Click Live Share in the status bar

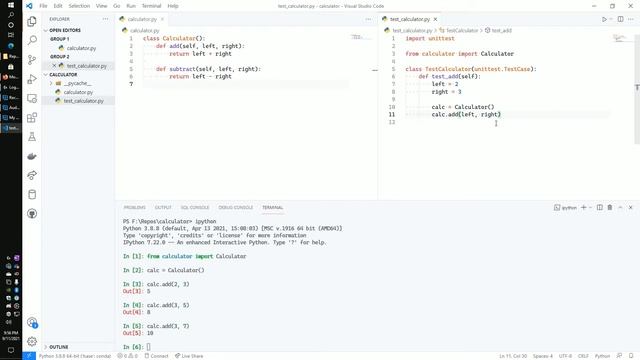point(189,356)
